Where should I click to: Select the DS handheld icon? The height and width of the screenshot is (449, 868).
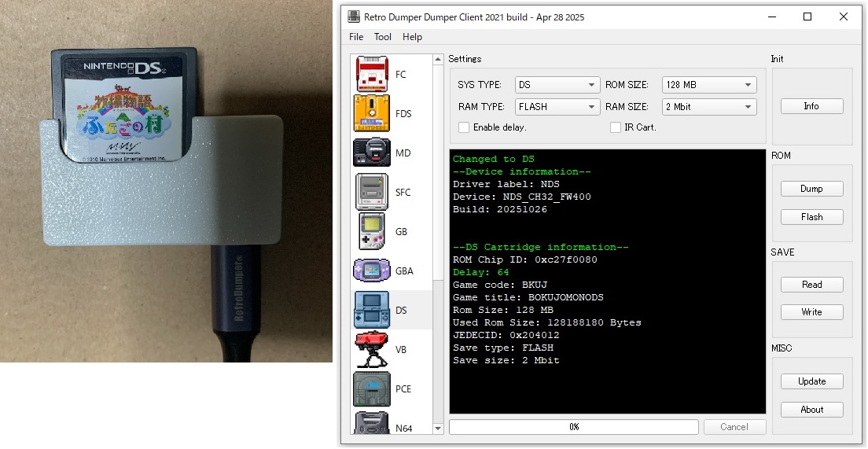coord(371,310)
